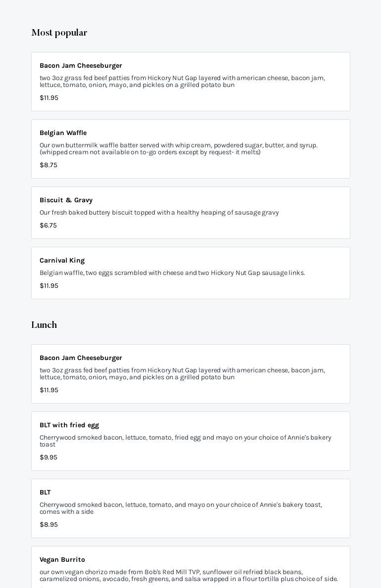Image resolution: width=381 pixels, height=588 pixels.
Task: Click the Carnival King $11.95 price
Action: (49, 286)
